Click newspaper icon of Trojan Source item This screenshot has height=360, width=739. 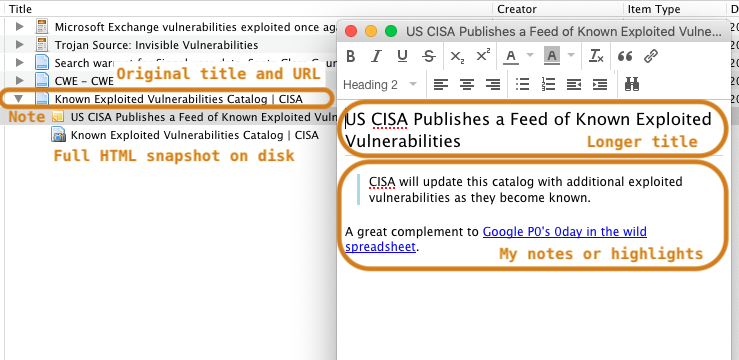click(42, 45)
